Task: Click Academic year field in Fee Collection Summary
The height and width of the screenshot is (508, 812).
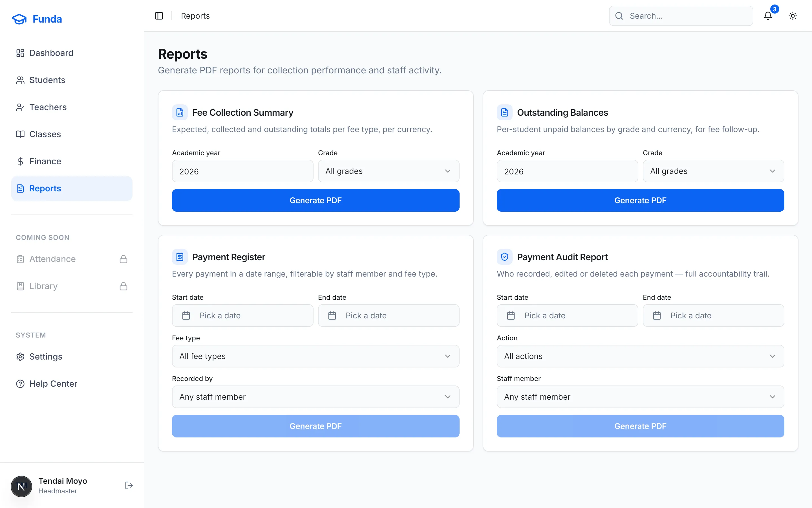Action: pos(242,171)
